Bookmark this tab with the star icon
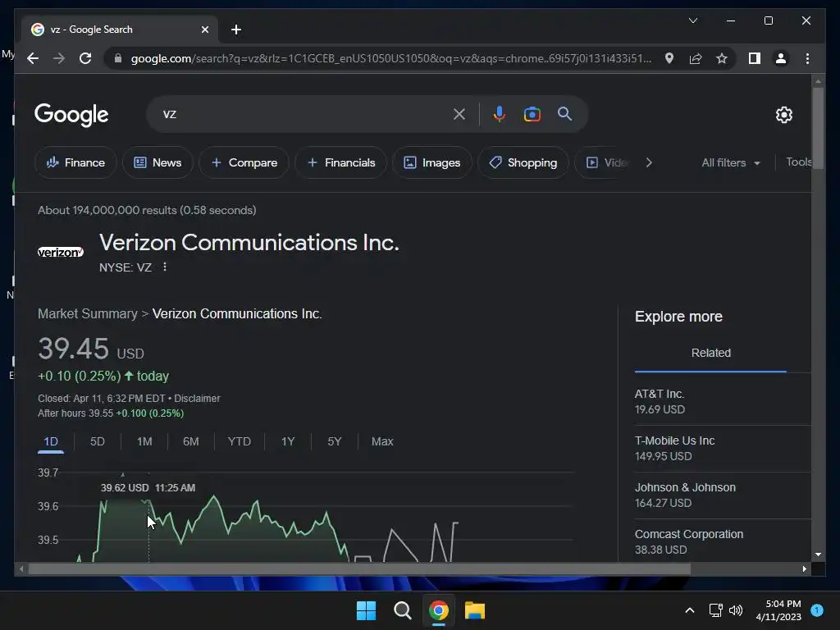Viewport: 840px width, 630px height. pos(722,58)
